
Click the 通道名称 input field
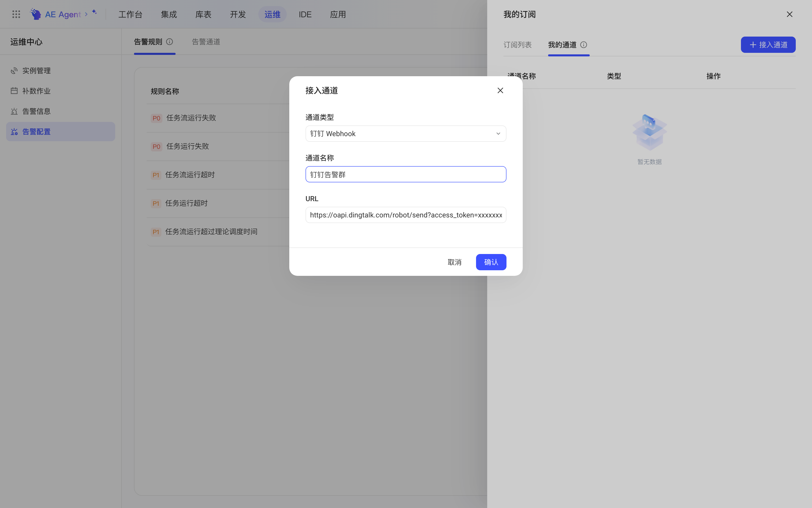click(406, 174)
